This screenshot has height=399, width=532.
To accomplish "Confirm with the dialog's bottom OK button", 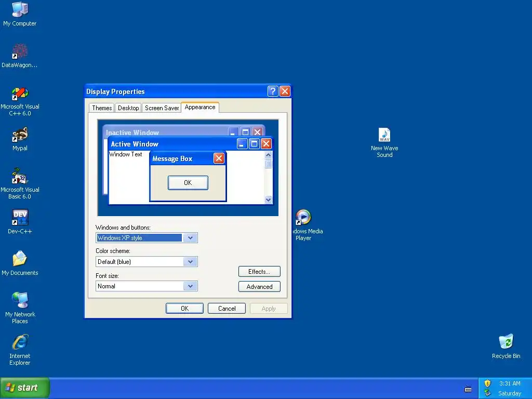I will point(184,309).
